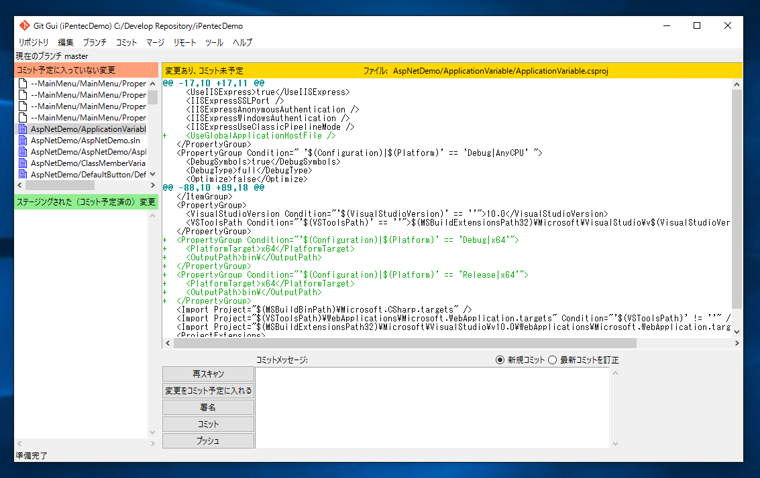Click unstaged list horizontal scrollbar left arrow
The width and height of the screenshot is (760, 478).
[20, 185]
